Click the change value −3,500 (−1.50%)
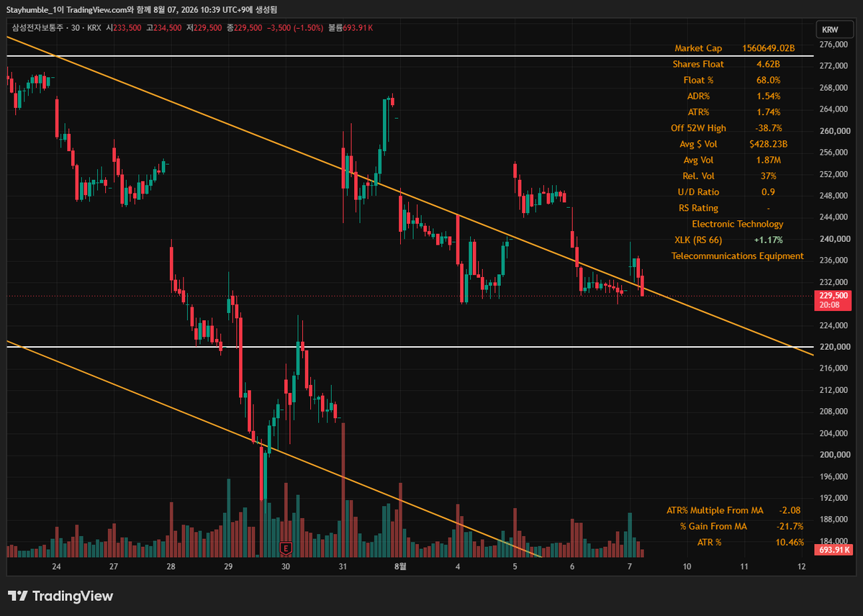The image size is (863, 616). (294, 27)
